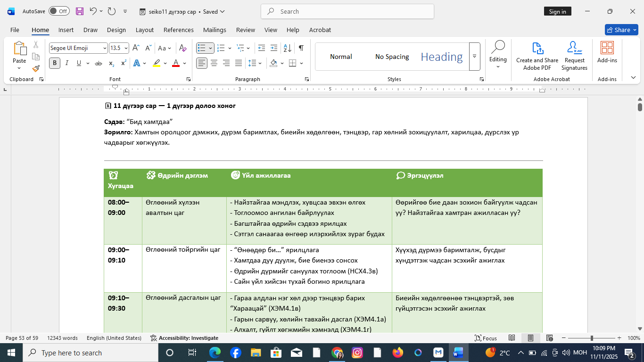Toggle Italic formatting button
The width and height of the screenshot is (644, 362).
click(x=67, y=63)
